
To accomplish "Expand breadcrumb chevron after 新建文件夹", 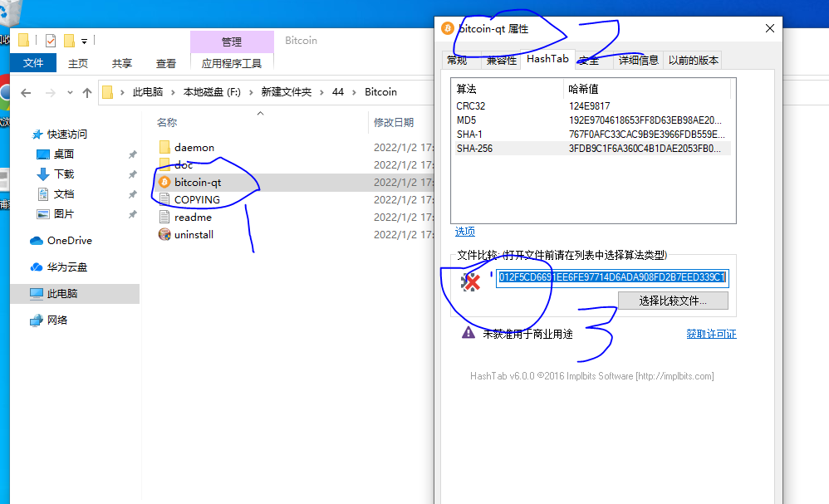I will [x=321, y=92].
